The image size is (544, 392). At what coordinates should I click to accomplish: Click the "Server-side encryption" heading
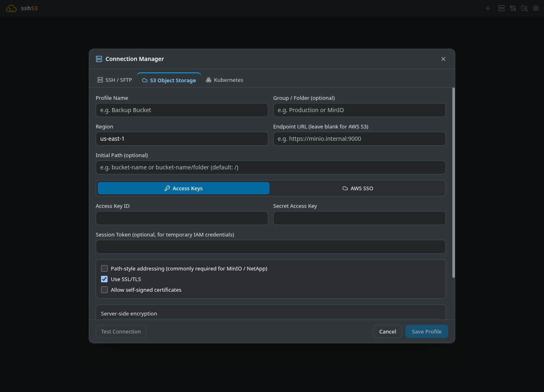[129, 313]
